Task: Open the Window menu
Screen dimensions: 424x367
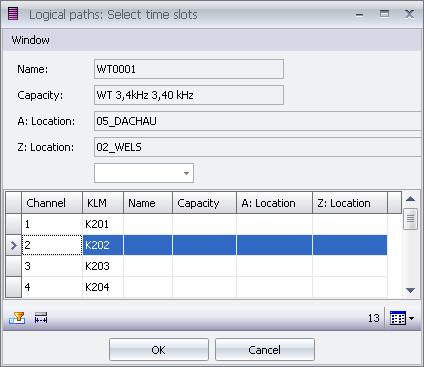Action: (x=30, y=40)
